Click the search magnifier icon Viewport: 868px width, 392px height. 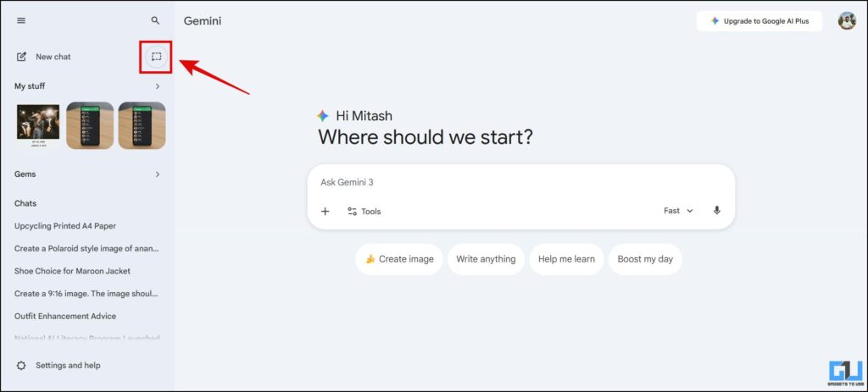click(x=155, y=20)
